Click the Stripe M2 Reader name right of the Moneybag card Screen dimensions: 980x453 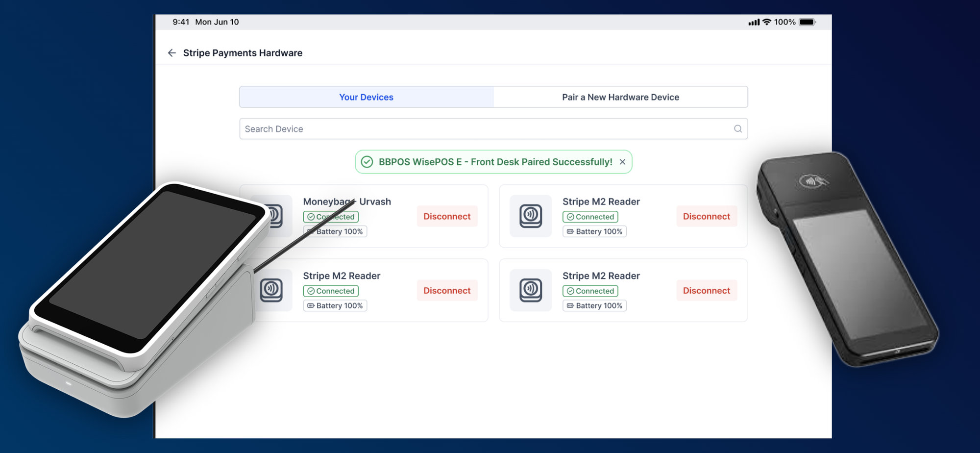point(601,201)
